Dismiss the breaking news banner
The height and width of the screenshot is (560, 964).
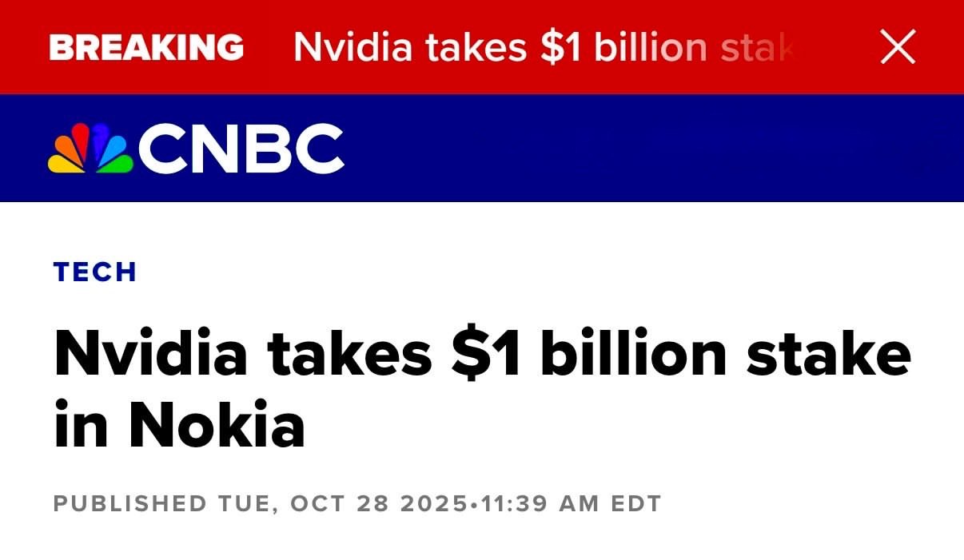pyautogui.click(x=898, y=48)
